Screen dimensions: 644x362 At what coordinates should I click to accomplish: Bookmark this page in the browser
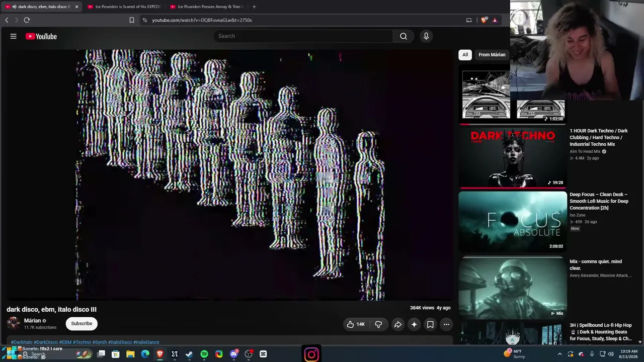[x=132, y=20]
